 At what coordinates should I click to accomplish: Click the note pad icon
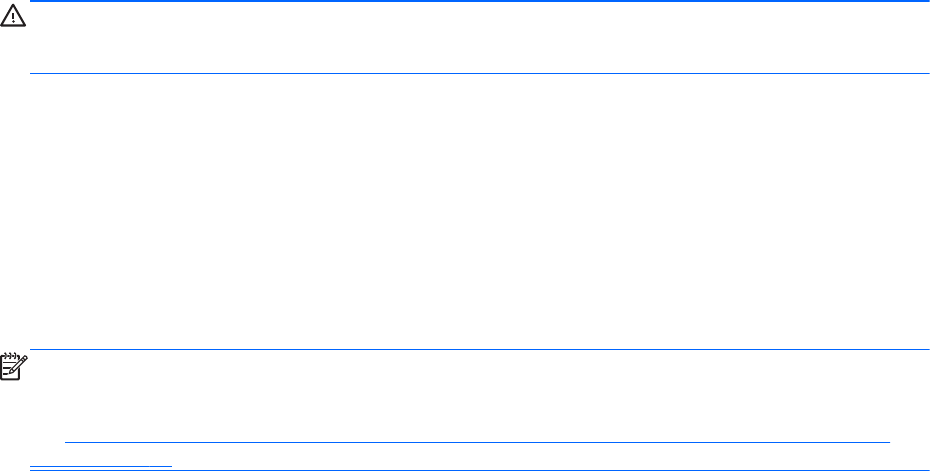tap(16, 366)
